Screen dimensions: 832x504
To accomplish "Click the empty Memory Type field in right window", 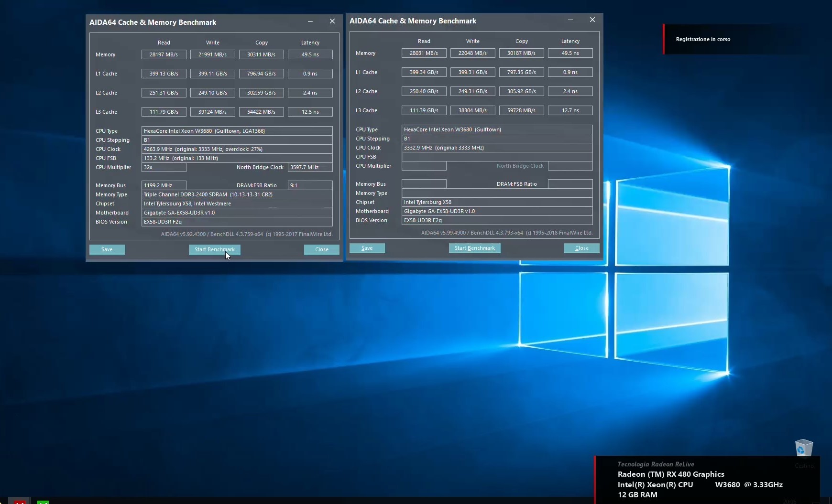I will [497, 193].
